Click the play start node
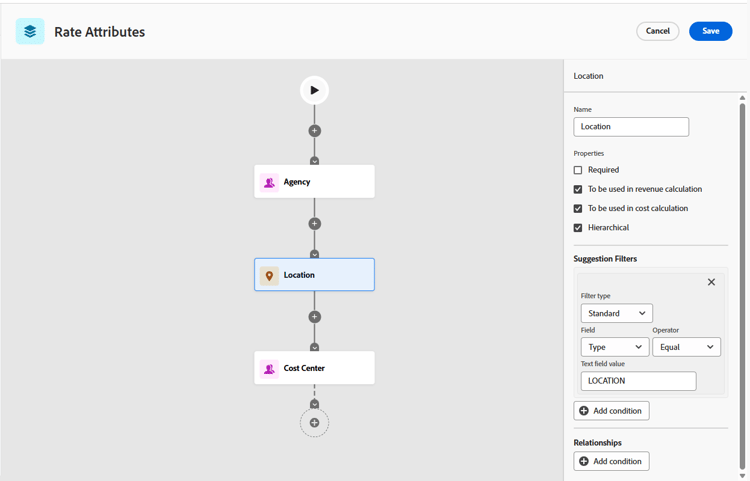 click(x=314, y=90)
